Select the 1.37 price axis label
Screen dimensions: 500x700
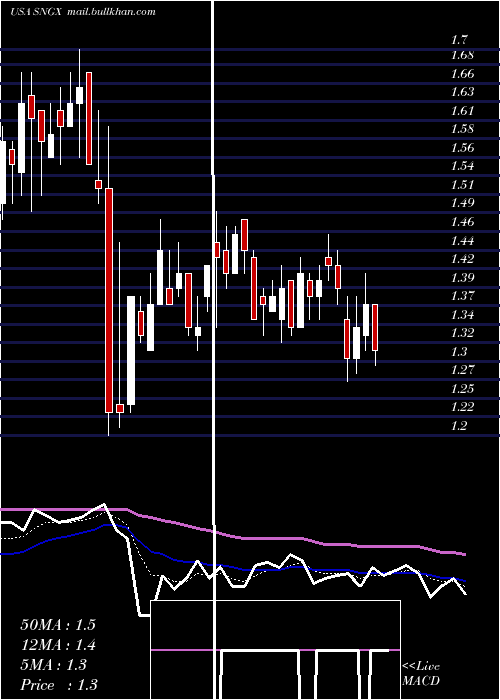pyautogui.click(x=462, y=296)
